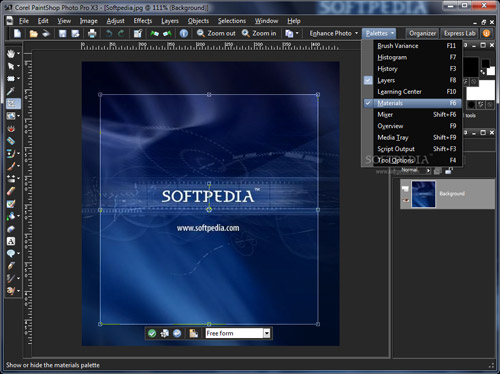500x374 pixels.
Task: Expand the Flood Fill tool flyout arrow
Action: 18,216
